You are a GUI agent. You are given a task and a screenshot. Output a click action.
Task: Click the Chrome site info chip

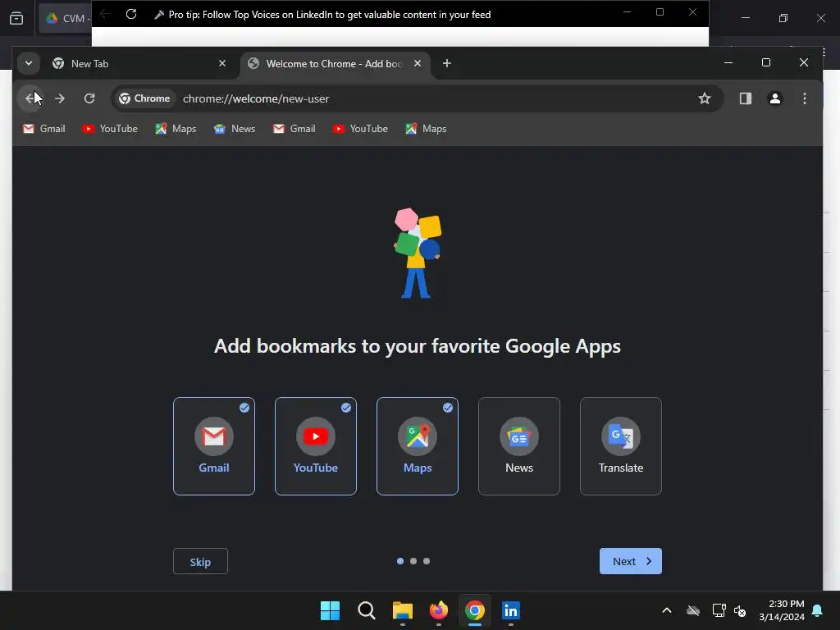click(x=144, y=98)
